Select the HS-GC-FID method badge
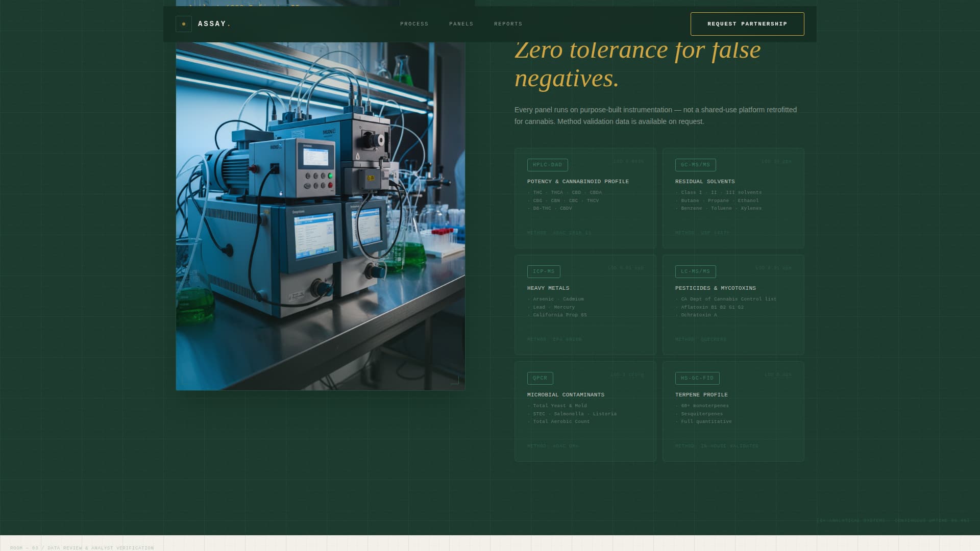Image resolution: width=980 pixels, height=551 pixels. click(x=697, y=378)
